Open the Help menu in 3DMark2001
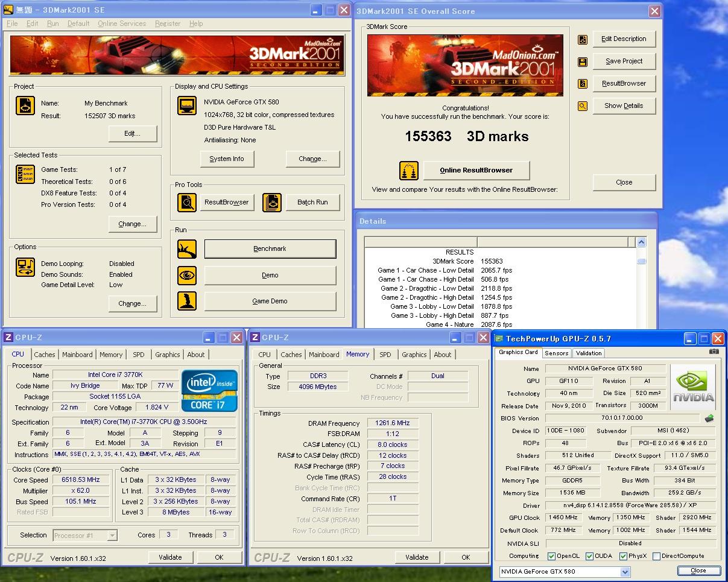 pyautogui.click(x=196, y=24)
